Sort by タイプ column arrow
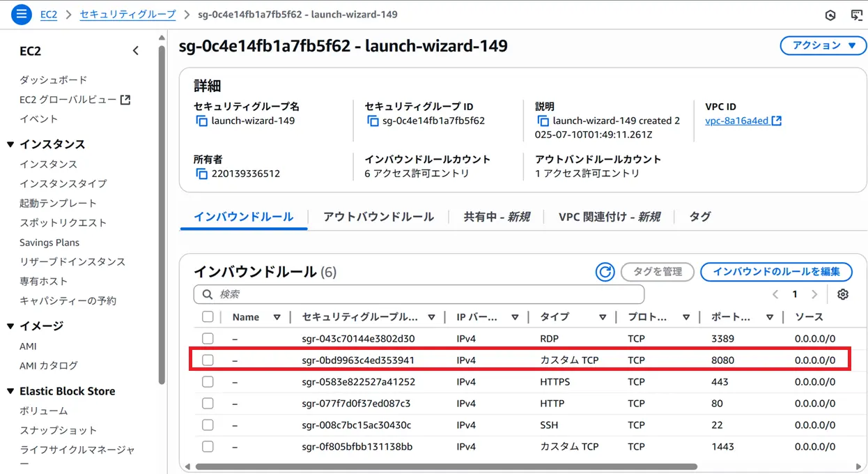This screenshot has height=474, width=868. pyautogui.click(x=603, y=317)
